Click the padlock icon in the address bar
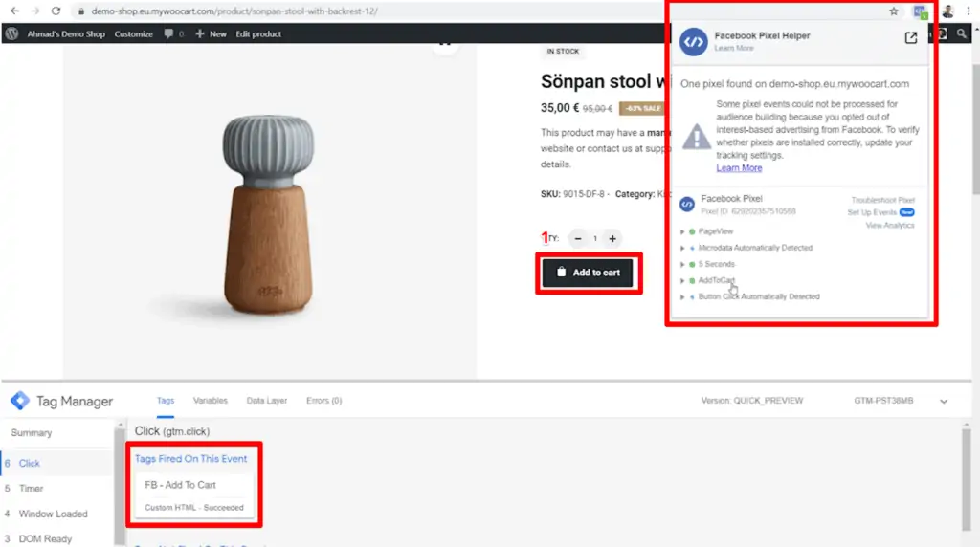 pos(80,11)
